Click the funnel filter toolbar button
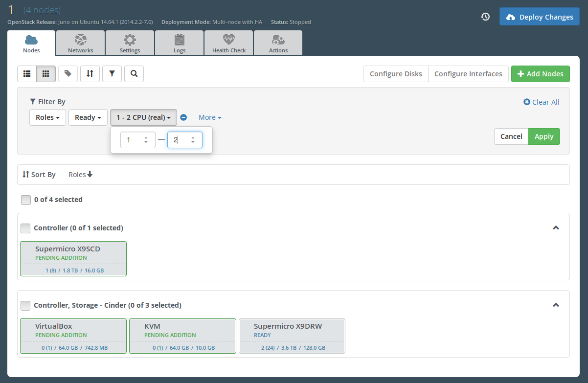Viewport: 588px width, 383px height. click(x=112, y=74)
